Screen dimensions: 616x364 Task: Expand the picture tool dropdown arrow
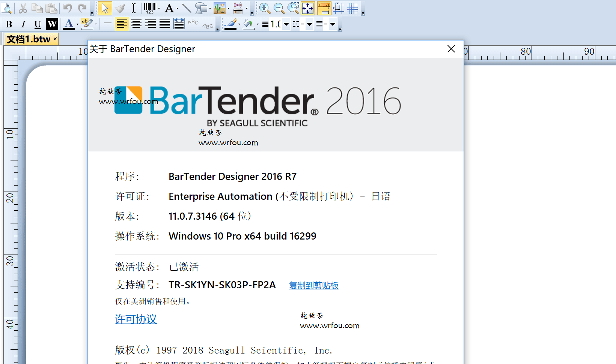(228, 8)
